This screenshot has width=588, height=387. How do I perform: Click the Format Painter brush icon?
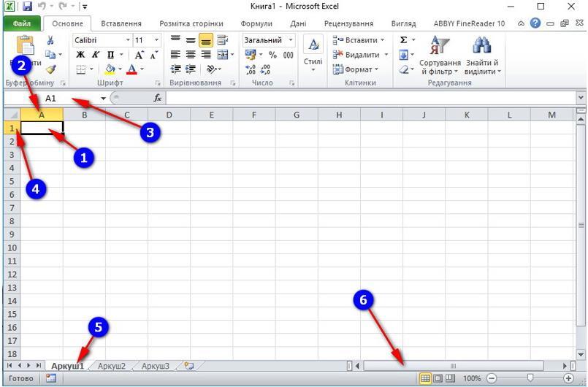[x=51, y=69]
